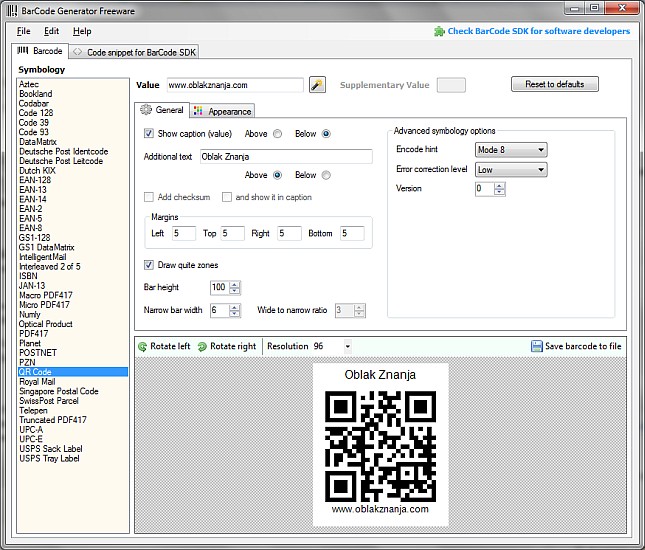Open Error correction level dropdown
This screenshot has height=550, width=645.
[x=540, y=170]
